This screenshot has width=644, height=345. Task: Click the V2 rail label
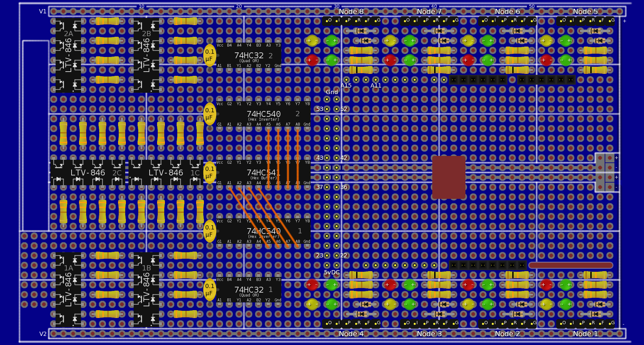click(x=43, y=334)
